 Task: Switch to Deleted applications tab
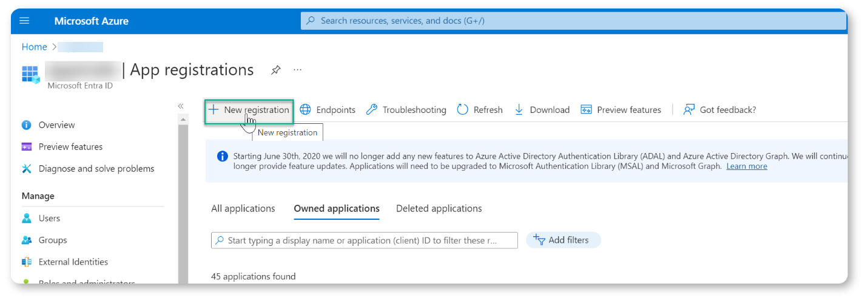pyautogui.click(x=439, y=208)
